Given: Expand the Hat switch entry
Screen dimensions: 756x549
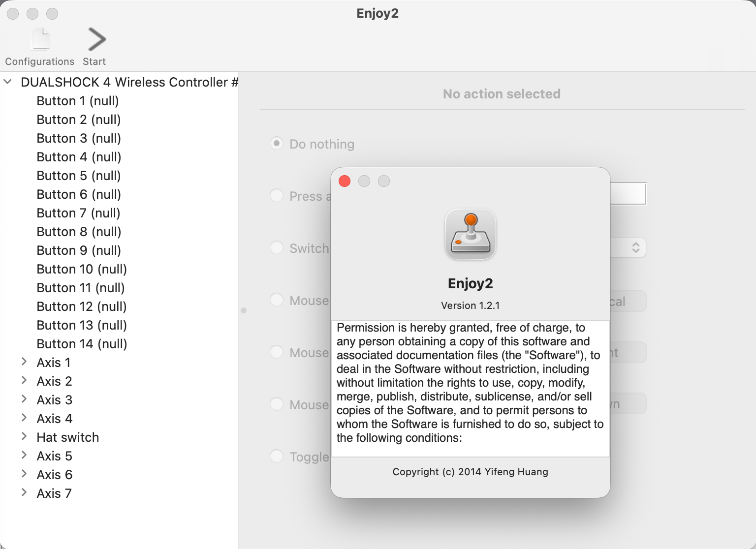Looking at the screenshot, I should [24, 437].
